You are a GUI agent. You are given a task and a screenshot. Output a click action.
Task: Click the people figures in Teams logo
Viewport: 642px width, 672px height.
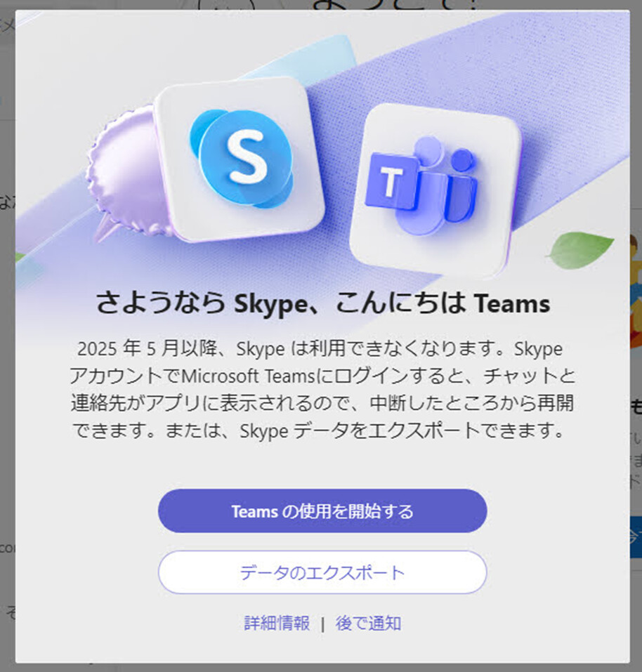coord(446,184)
